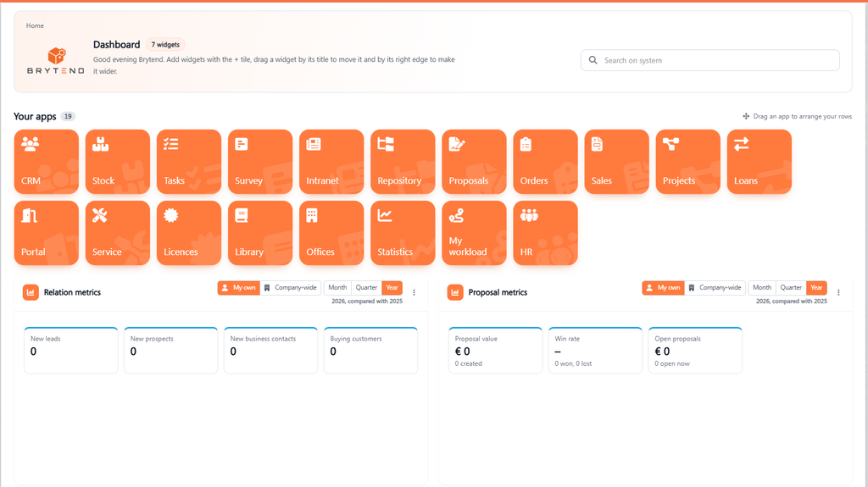Click the Relation metrics chart icon

31,292
